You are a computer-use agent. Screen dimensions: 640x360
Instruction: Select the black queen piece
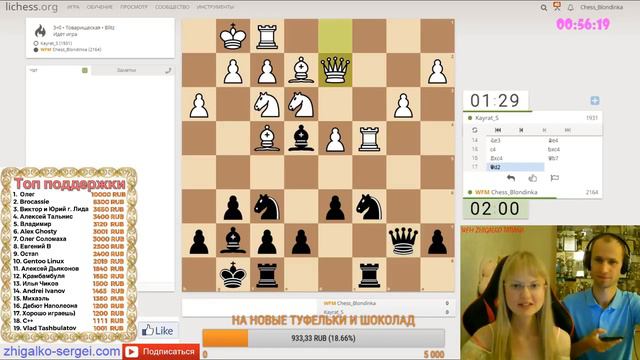click(x=403, y=240)
